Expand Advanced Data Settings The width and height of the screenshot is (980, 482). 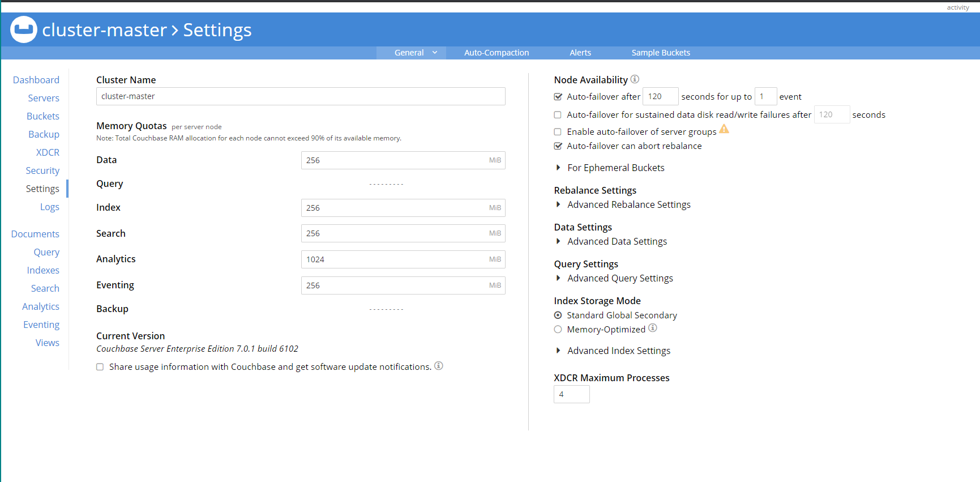(x=610, y=241)
